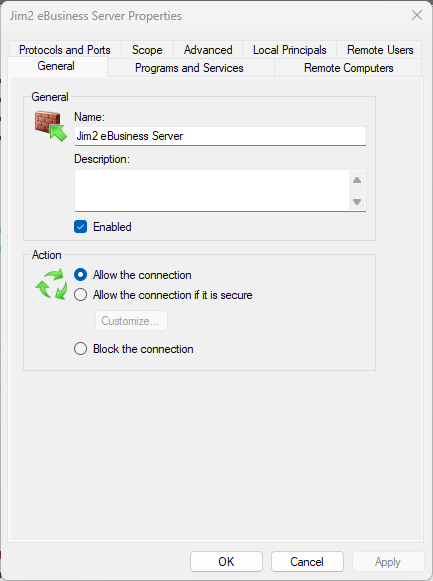Open Programs and Services tab
The width and height of the screenshot is (433, 581).
[190, 68]
